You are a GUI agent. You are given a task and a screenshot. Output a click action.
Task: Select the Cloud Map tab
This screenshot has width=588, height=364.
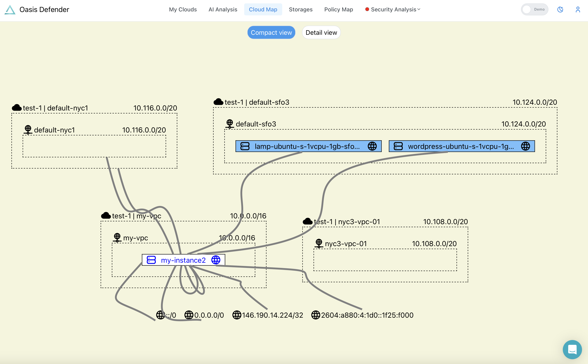click(263, 9)
